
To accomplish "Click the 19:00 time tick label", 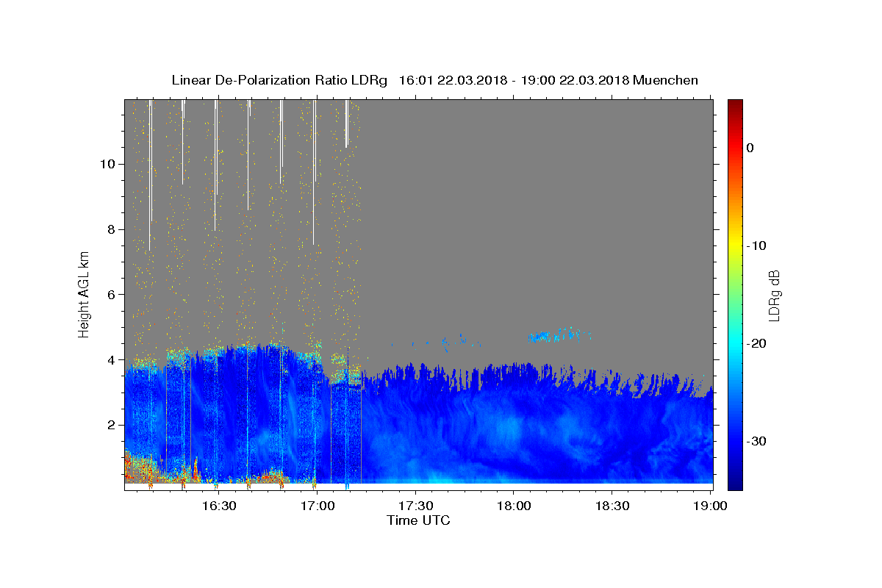I will pos(711,506).
